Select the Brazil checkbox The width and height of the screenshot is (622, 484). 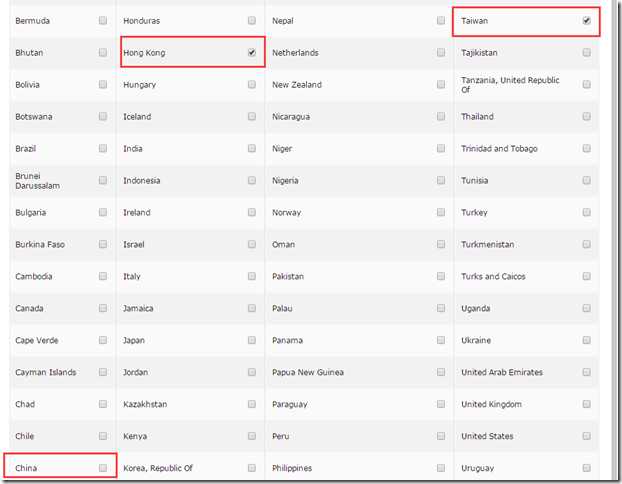click(103, 148)
